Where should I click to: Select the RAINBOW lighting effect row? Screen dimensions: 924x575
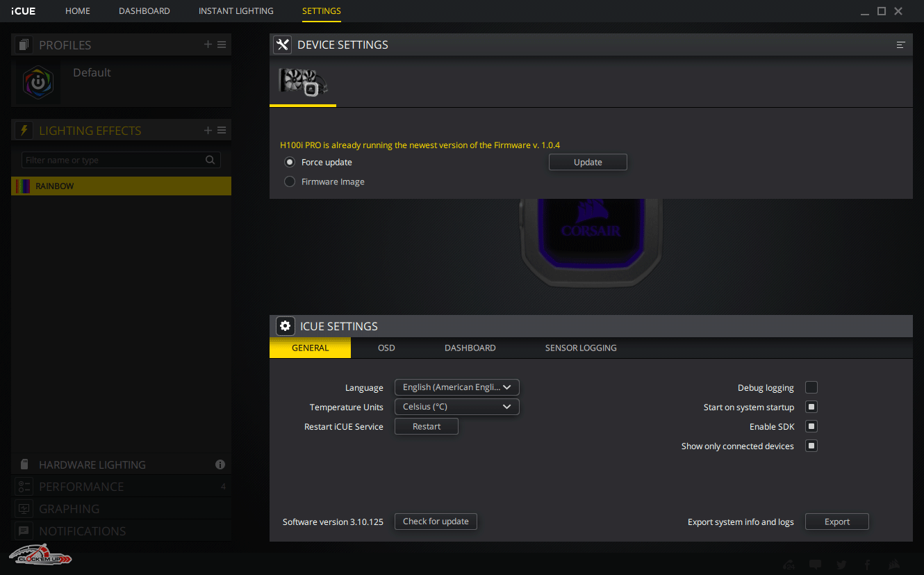(122, 186)
